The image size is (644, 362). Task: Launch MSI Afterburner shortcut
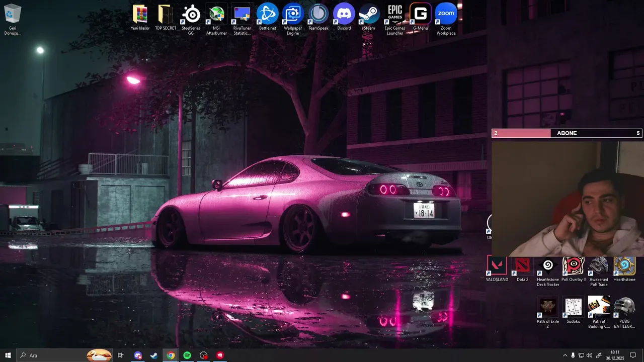[x=216, y=20]
